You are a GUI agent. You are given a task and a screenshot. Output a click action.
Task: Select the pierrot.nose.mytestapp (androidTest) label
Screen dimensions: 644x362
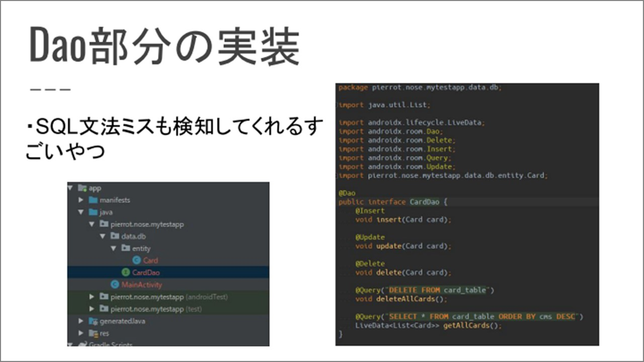(169, 296)
